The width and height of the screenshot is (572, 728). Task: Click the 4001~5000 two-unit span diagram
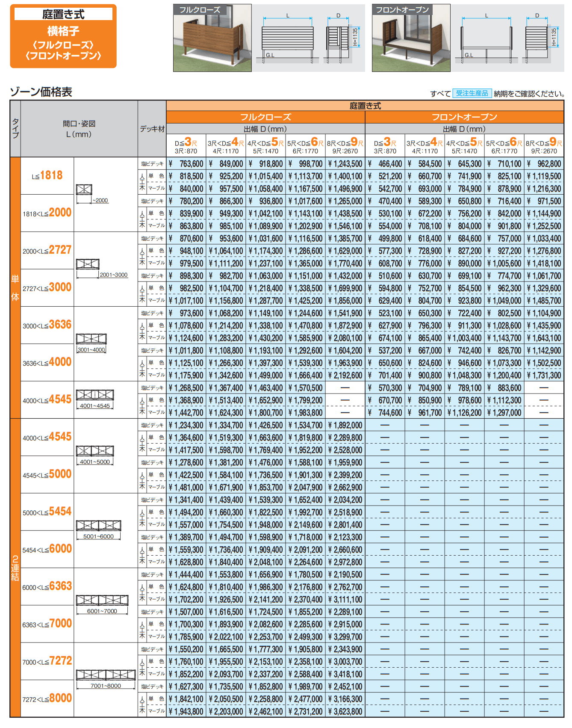click(x=95, y=450)
